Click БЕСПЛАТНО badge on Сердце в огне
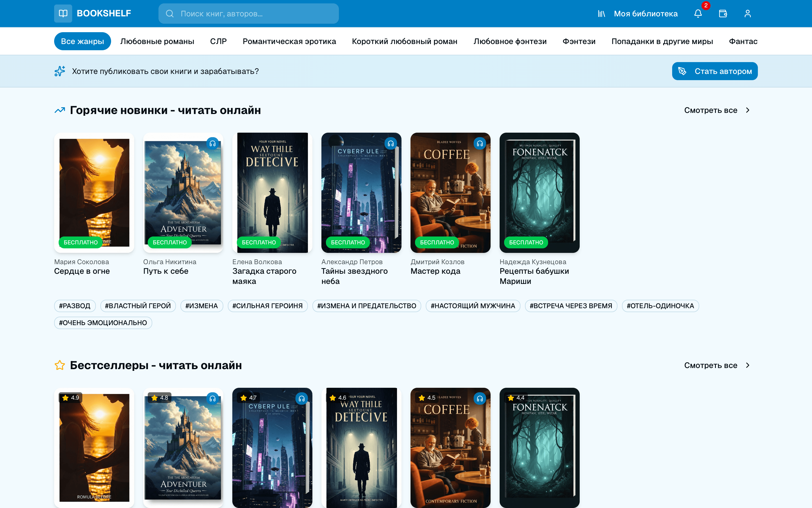 coord(81,243)
